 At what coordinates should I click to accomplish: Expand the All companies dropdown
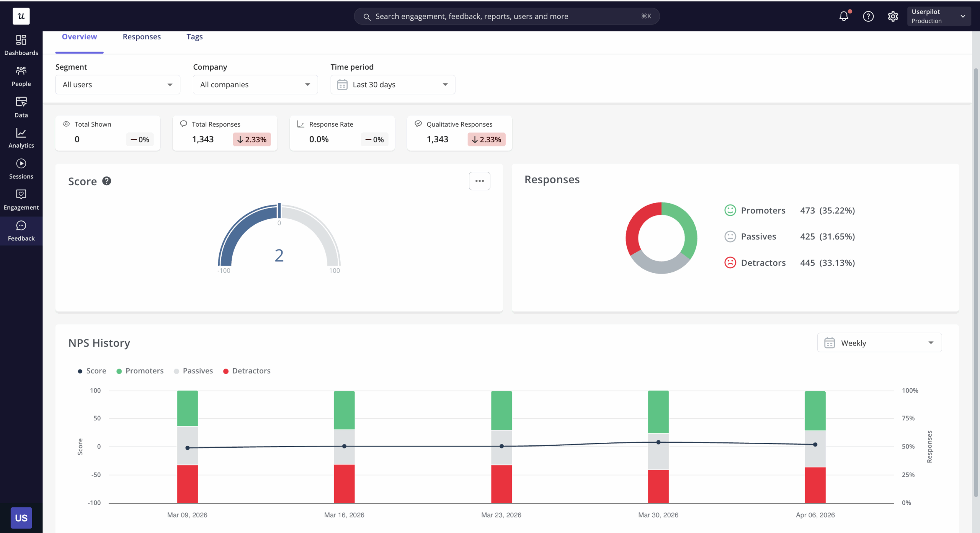[255, 85]
